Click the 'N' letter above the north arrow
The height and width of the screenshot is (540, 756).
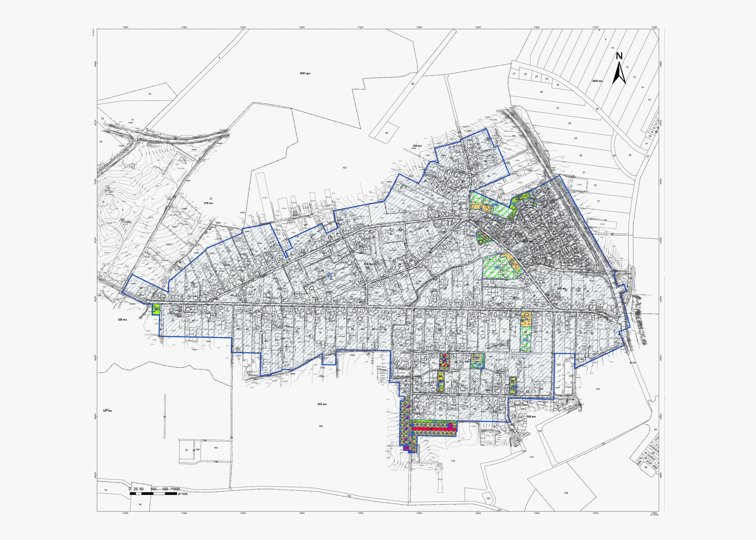coord(619,56)
